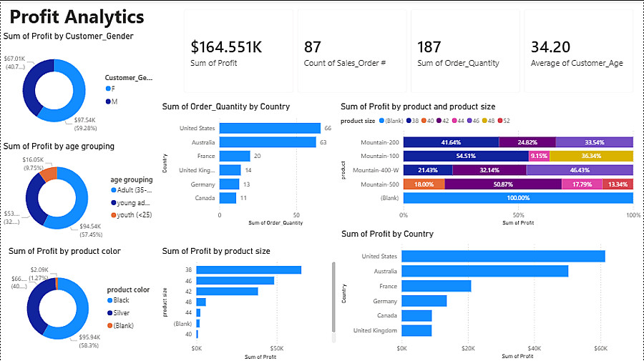Select France bar in Order_Quantity by Country chart
The height and width of the screenshot is (361, 644).
235,156
